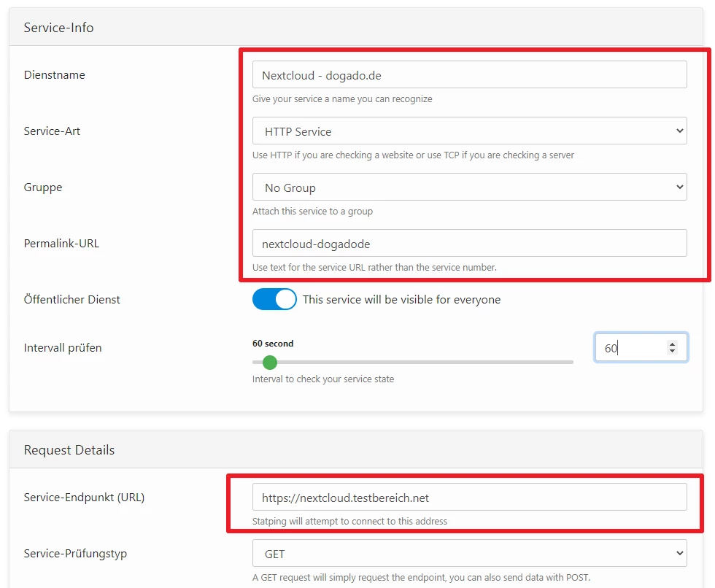Click the Request Details section header

pyautogui.click(x=69, y=450)
